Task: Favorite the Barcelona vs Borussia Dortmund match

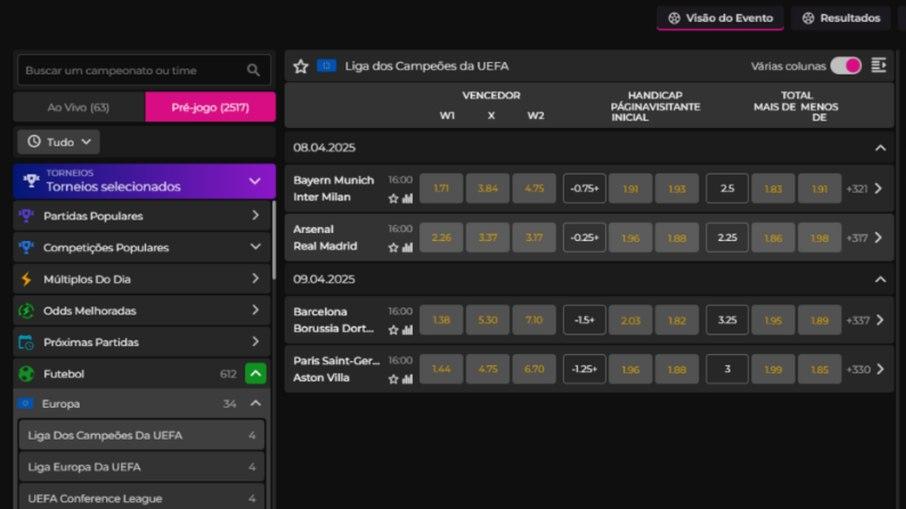Action: click(393, 330)
